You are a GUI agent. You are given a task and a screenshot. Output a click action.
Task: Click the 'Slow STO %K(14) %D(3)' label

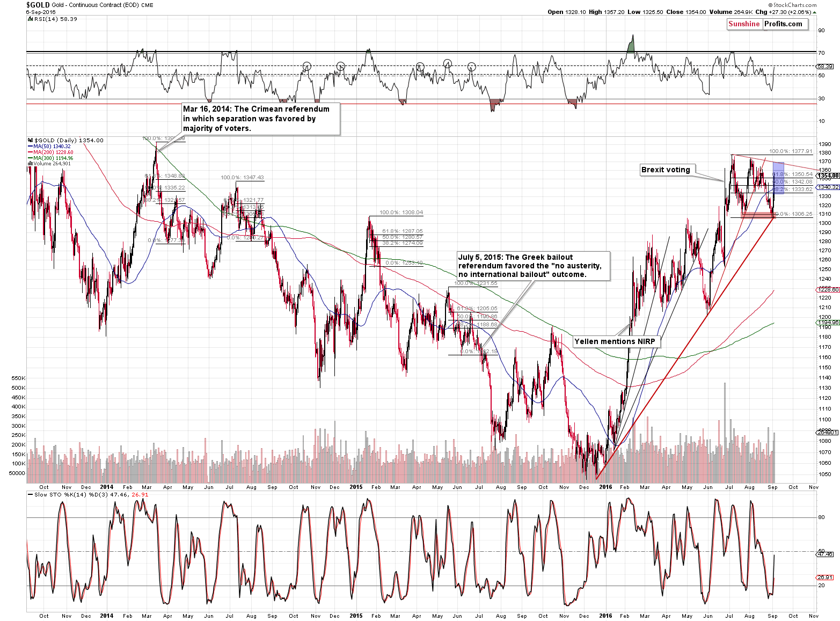(x=71, y=494)
